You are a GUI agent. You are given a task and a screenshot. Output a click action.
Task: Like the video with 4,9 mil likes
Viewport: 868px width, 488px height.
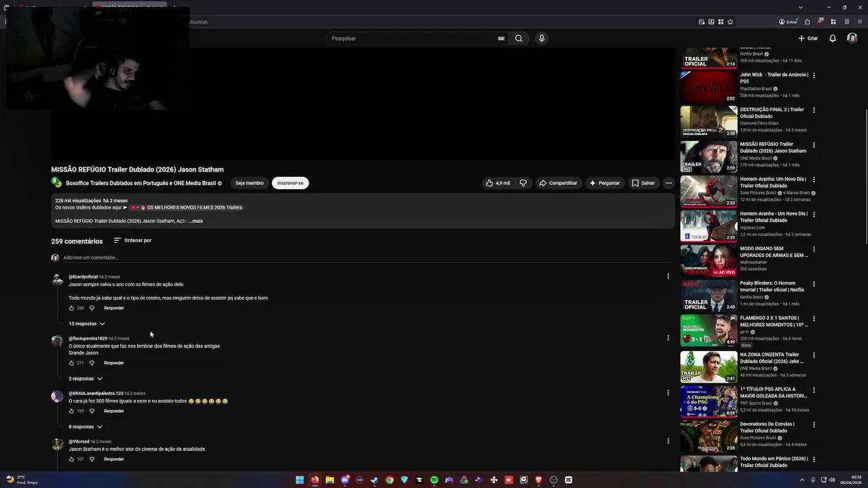(498, 183)
